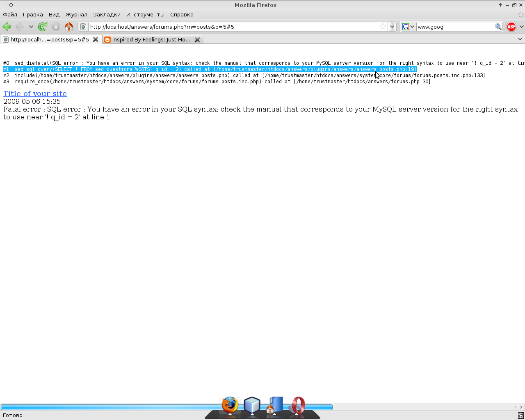Click inside the URL address field
The height and width of the screenshot is (420, 525).
click(x=230, y=27)
